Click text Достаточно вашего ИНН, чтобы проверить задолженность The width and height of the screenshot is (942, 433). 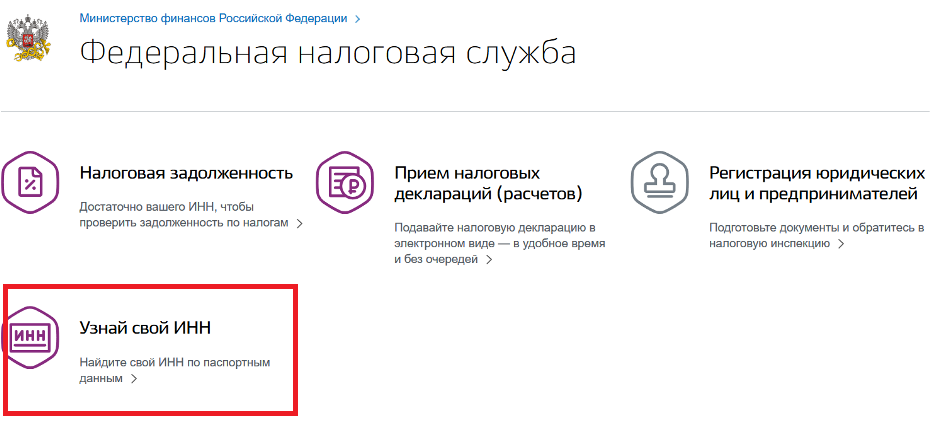pos(186,215)
